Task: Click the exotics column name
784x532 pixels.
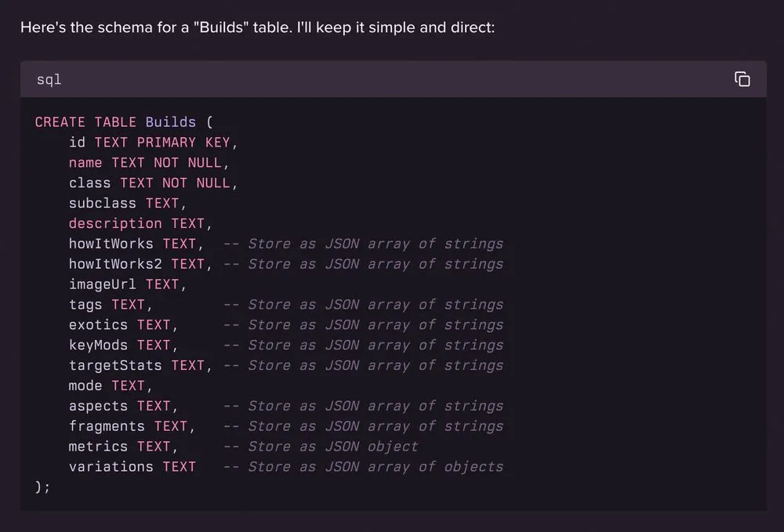Action: (x=98, y=325)
